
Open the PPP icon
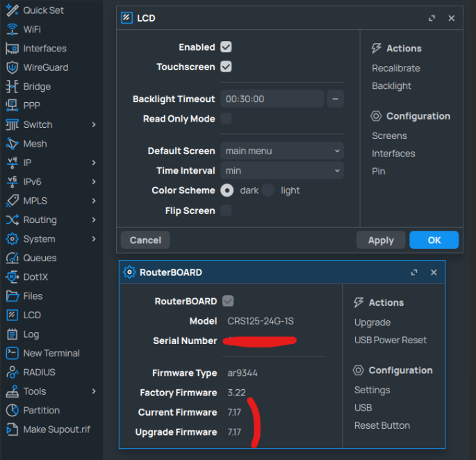12,106
